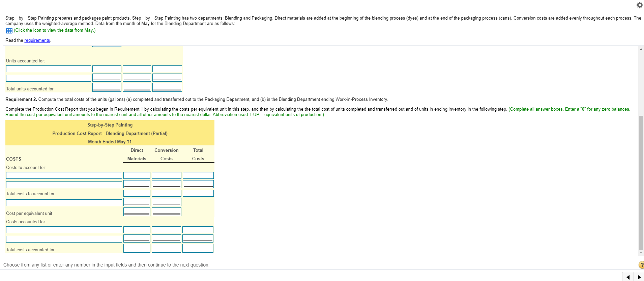The width and height of the screenshot is (644, 281).
Task: Click second numeric field in first Units accounted for row
Action: tap(137, 69)
